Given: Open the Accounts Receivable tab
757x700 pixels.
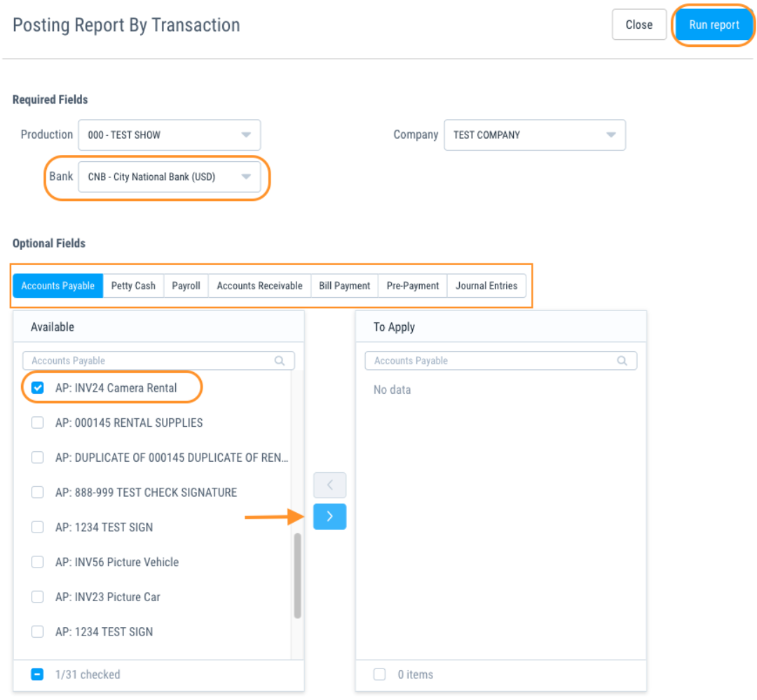Looking at the screenshot, I should (260, 286).
